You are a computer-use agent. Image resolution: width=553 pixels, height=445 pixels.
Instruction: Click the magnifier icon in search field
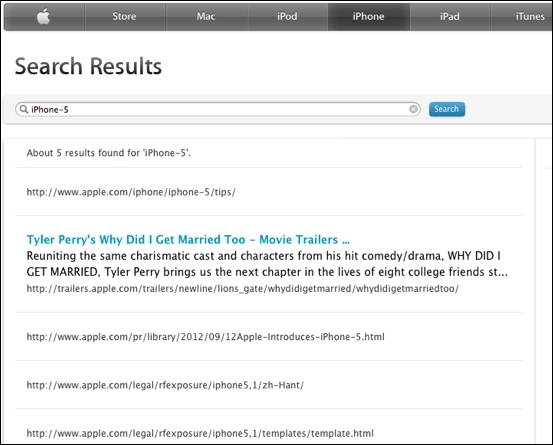click(24, 109)
